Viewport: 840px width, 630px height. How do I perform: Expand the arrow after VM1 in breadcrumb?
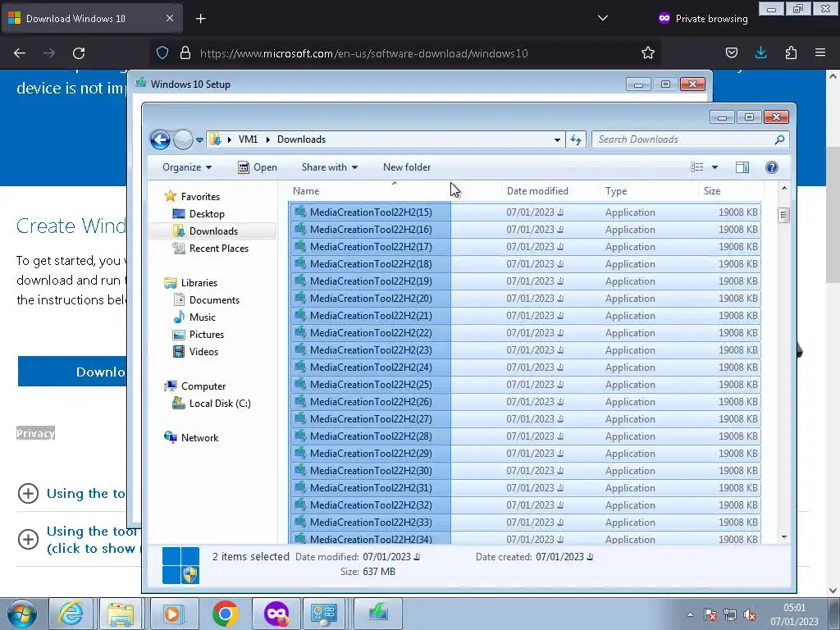[268, 139]
